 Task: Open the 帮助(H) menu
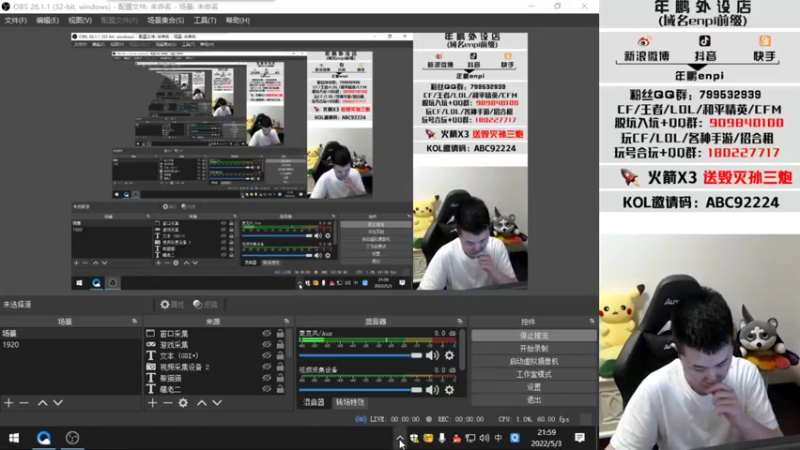point(238,20)
